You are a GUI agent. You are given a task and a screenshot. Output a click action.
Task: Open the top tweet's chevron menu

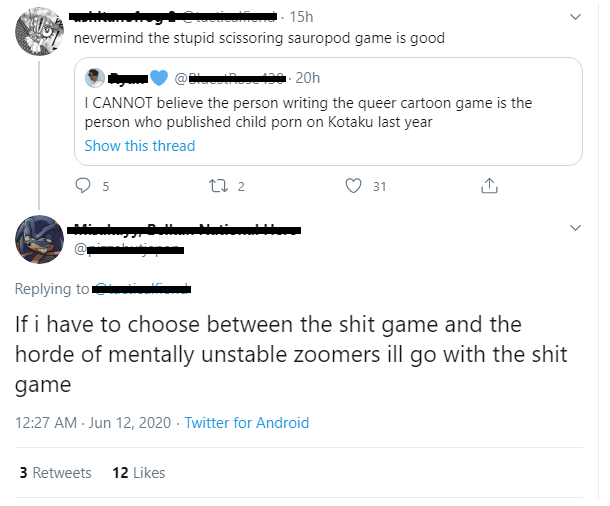575,17
